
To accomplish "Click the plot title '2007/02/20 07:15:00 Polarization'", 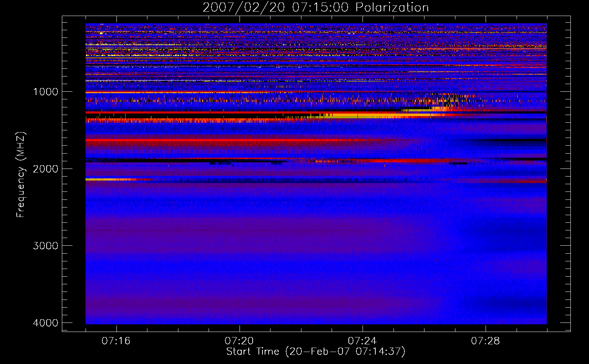I will pyautogui.click(x=316, y=8).
